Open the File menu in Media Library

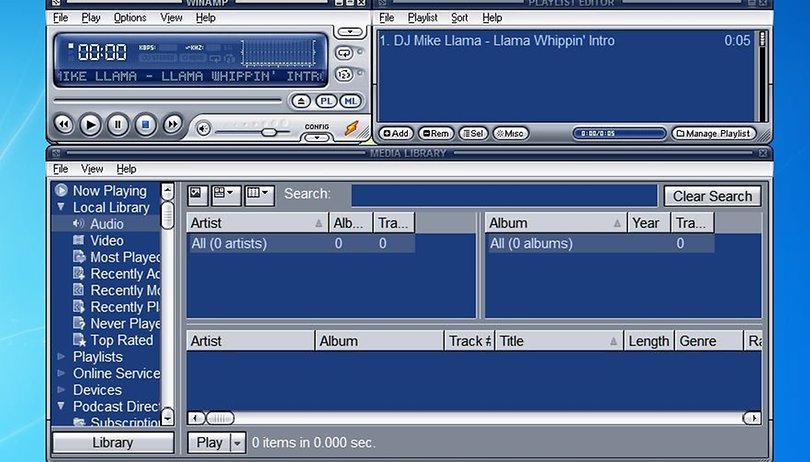pyautogui.click(x=60, y=169)
